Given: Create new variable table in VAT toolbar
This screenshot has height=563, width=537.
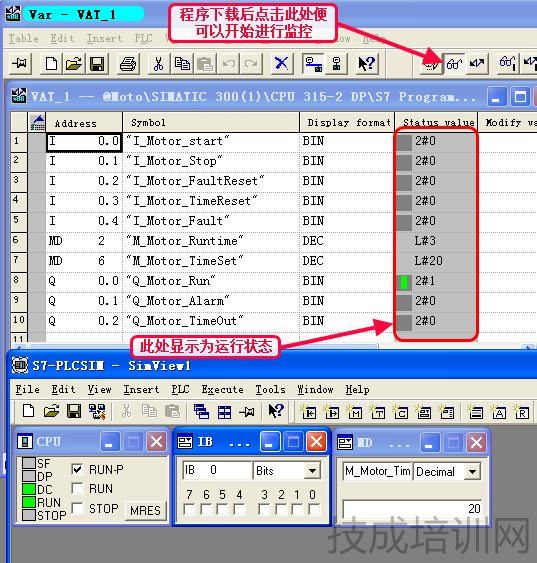Looking at the screenshot, I should coord(51,64).
